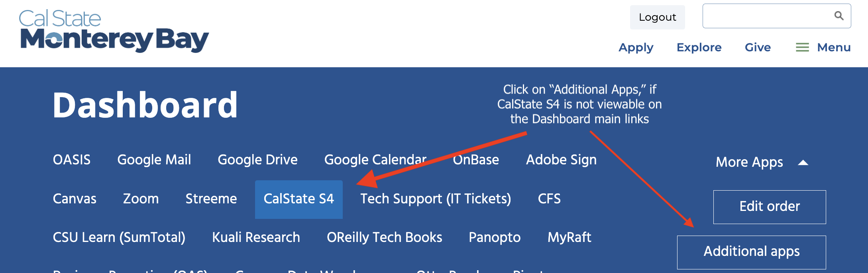
Task: Open OASIS
Action: click(x=72, y=160)
